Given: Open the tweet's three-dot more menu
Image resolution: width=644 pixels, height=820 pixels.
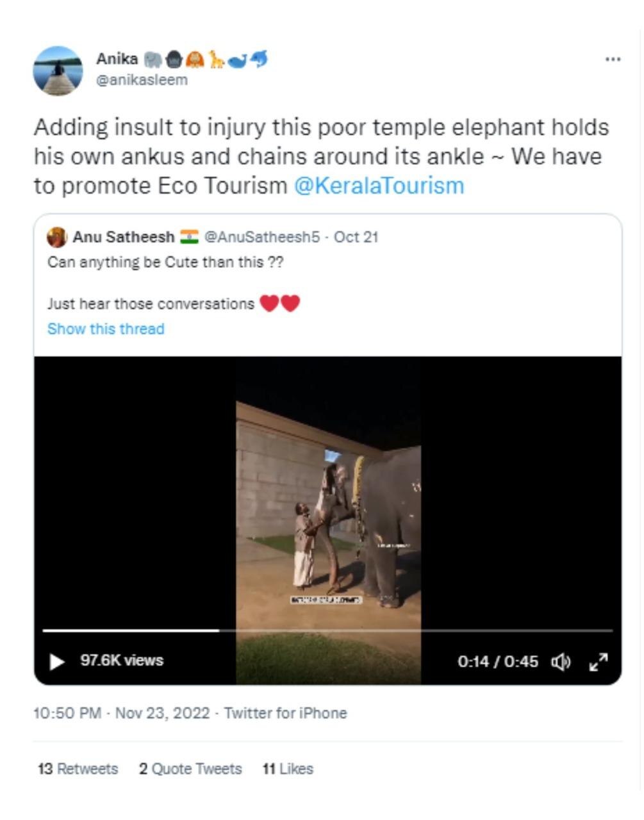Looking at the screenshot, I should (x=612, y=60).
